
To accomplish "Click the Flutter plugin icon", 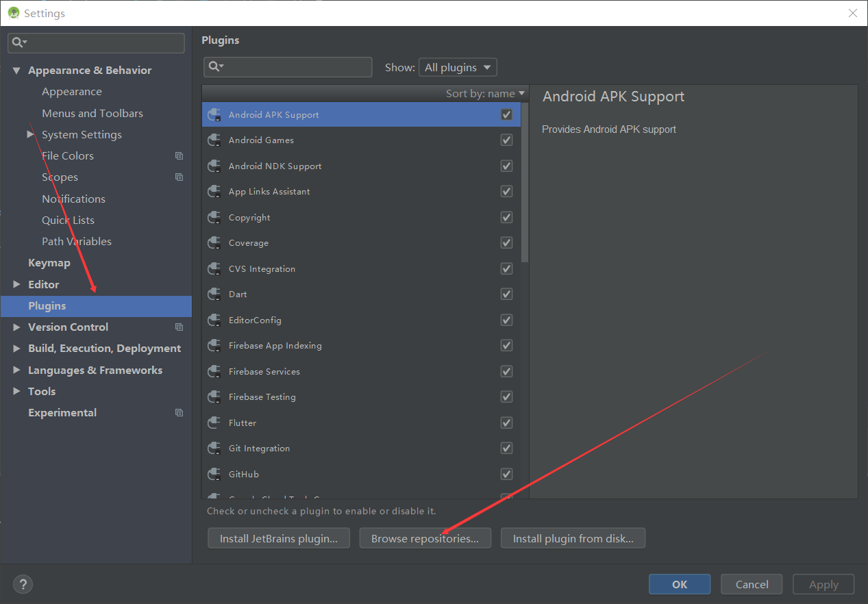I will (x=214, y=423).
